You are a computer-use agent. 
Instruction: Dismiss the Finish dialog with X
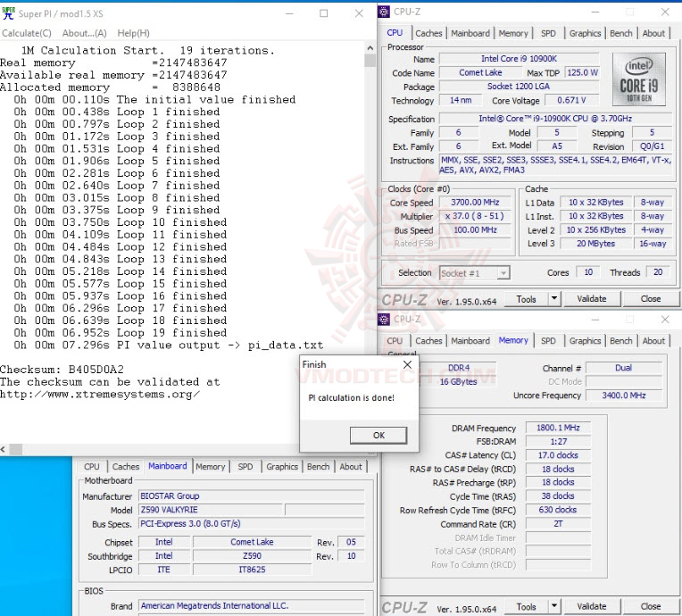(x=408, y=364)
